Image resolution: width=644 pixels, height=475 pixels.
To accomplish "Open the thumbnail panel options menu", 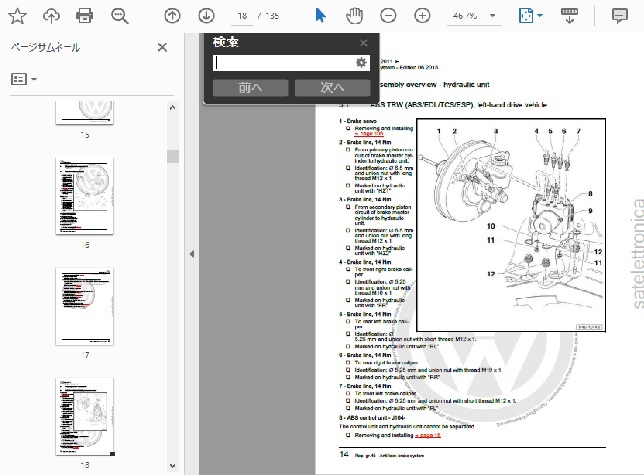I will tap(24, 79).
